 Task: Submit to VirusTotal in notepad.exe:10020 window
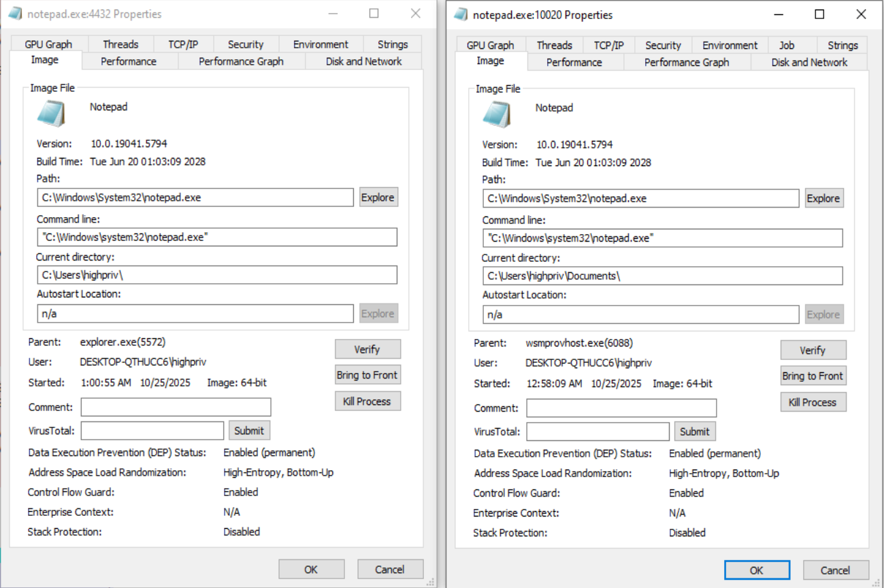[x=694, y=431]
